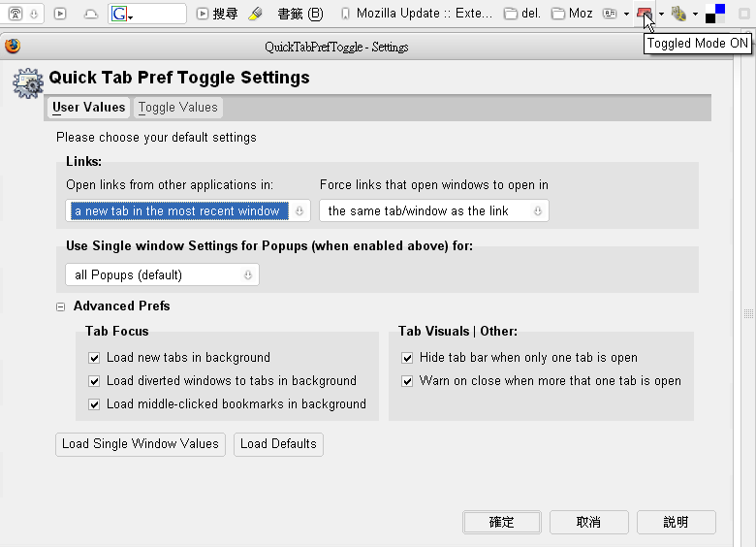Screen dimensions: 756x547
Task: Collapse the Advanced Prefs section
Action: [60, 306]
